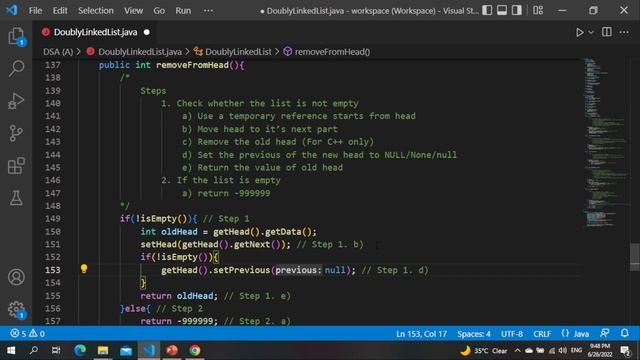The height and width of the screenshot is (360, 640).
Task: Click 'removeFromHead' method name on line 137
Action: click(192, 65)
